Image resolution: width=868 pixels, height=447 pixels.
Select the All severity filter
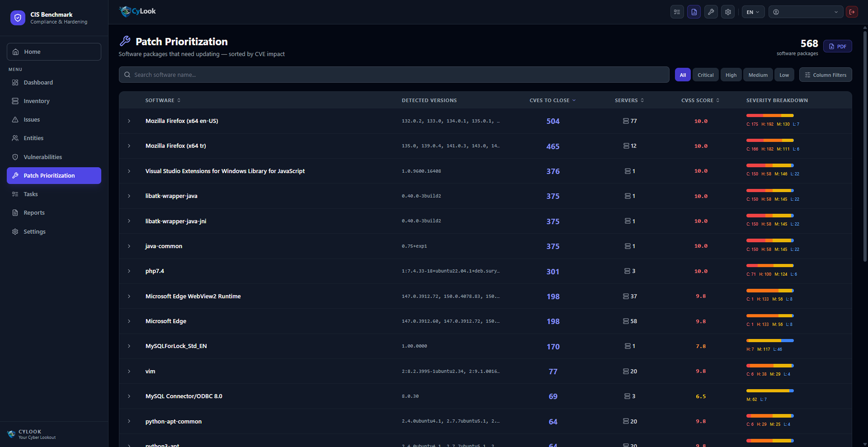(x=683, y=75)
